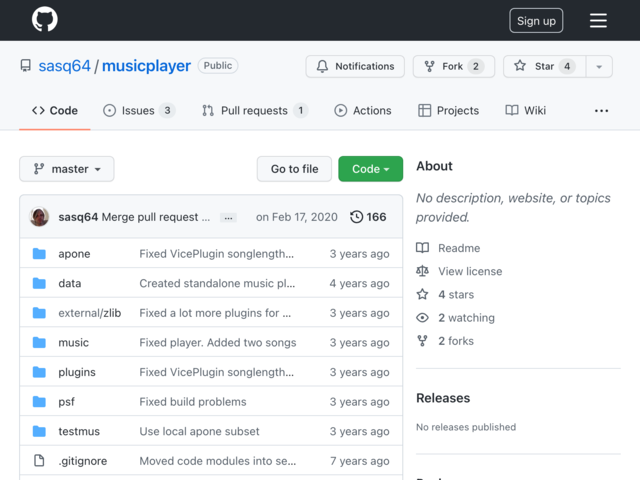This screenshot has width=640, height=480.
Task: Open commit 'Use local apone subset'
Action: pos(199,431)
